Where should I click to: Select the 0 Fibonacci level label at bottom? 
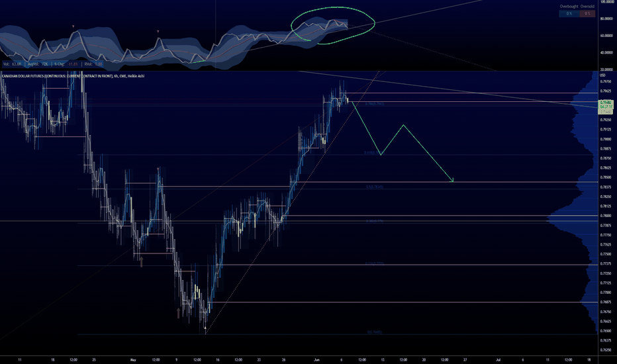[x=375, y=332]
